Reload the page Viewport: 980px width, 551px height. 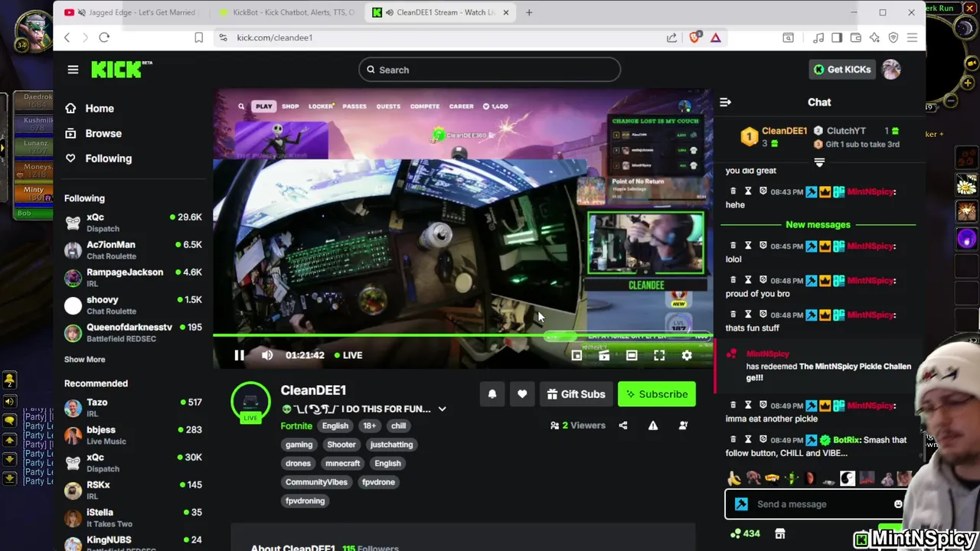coord(104,37)
